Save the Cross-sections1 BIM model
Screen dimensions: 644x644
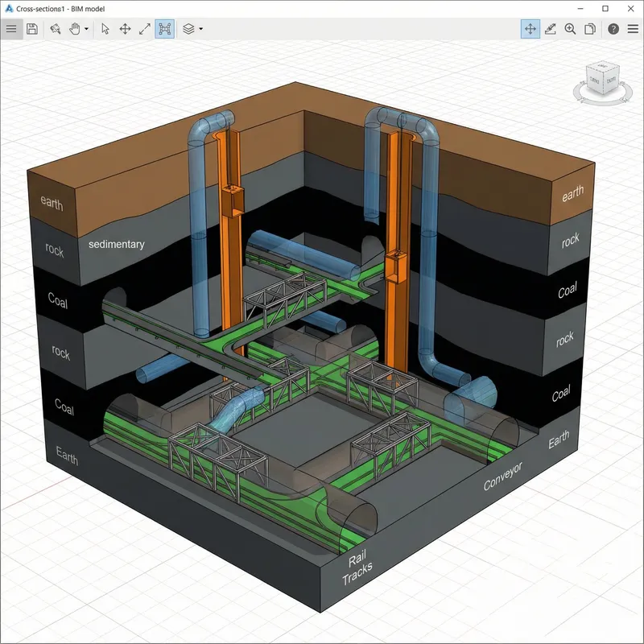pos(31,29)
